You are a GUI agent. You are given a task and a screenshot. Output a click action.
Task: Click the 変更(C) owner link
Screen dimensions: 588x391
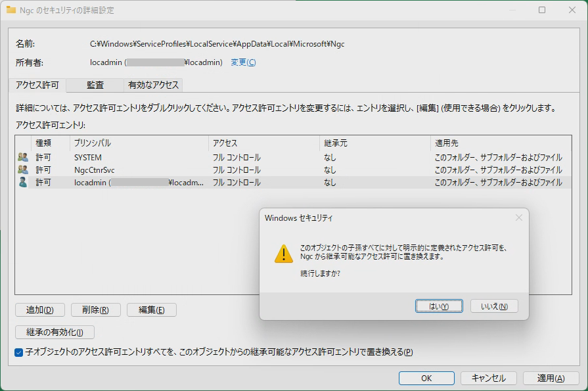coord(243,62)
